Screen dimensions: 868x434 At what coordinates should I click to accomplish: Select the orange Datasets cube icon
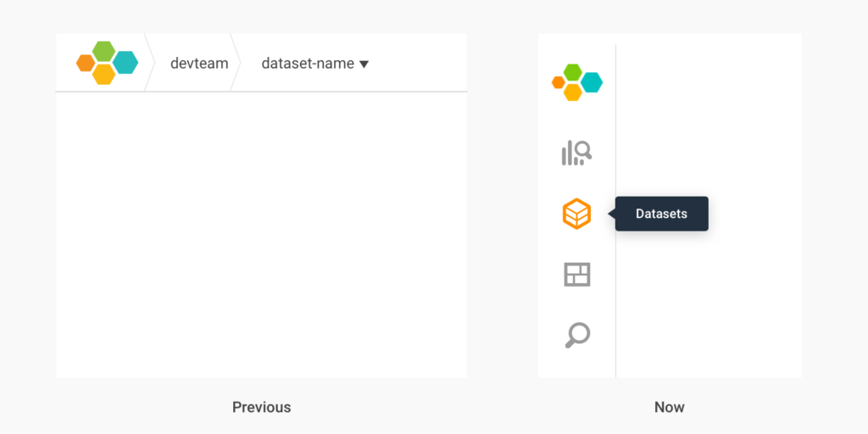click(576, 214)
